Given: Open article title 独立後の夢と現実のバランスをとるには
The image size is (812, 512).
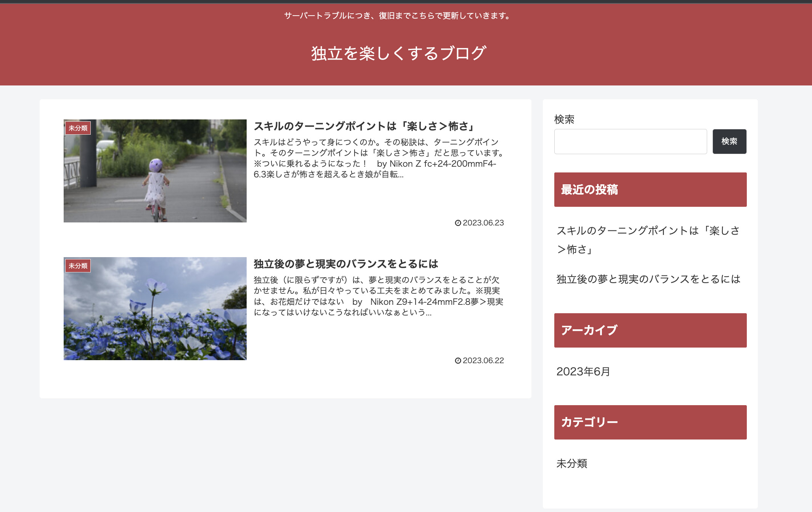Looking at the screenshot, I should tap(346, 264).
